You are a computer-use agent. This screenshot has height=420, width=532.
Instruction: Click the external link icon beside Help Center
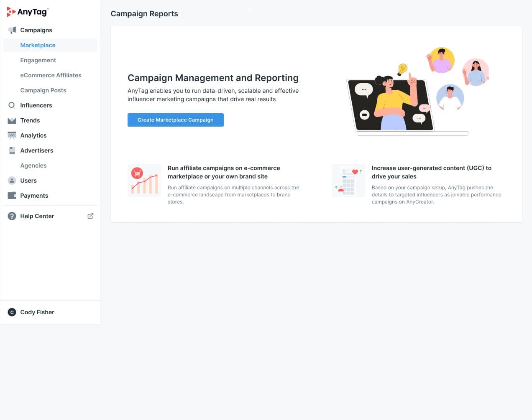(90, 216)
